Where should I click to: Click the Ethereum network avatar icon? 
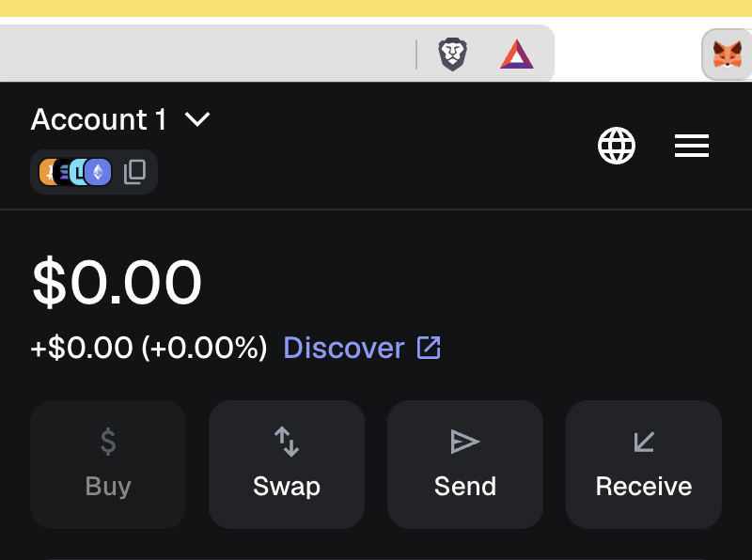[x=98, y=172]
